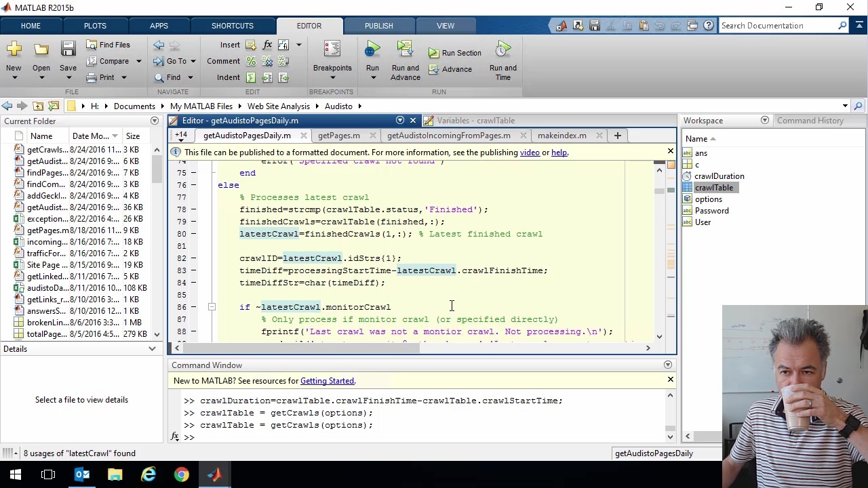Toggle the breakpoint dash on line 78
Image resolution: width=868 pixels, height=488 pixels.
tap(193, 209)
